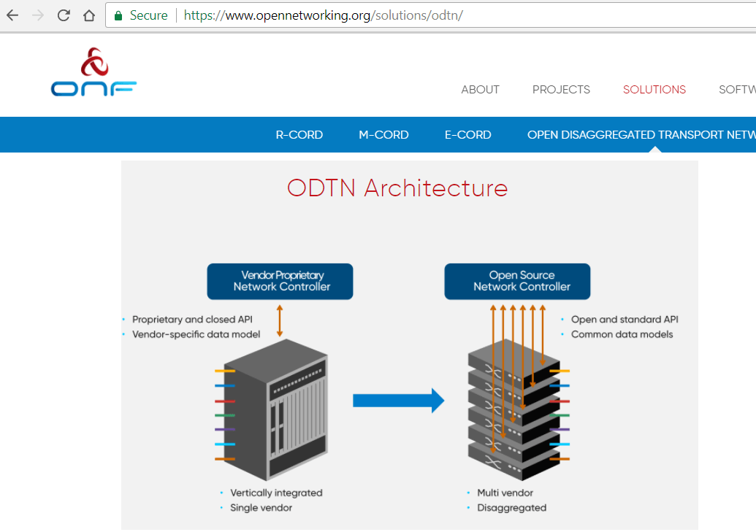Viewport: 756px width, 532px height.
Task: Switch to the M-CORD tab
Action: coord(383,134)
